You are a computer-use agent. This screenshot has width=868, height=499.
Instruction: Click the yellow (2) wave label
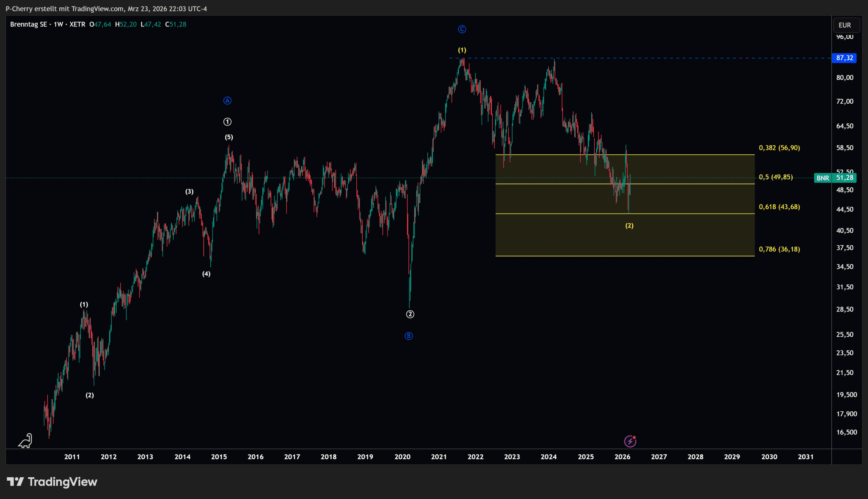tap(629, 225)
